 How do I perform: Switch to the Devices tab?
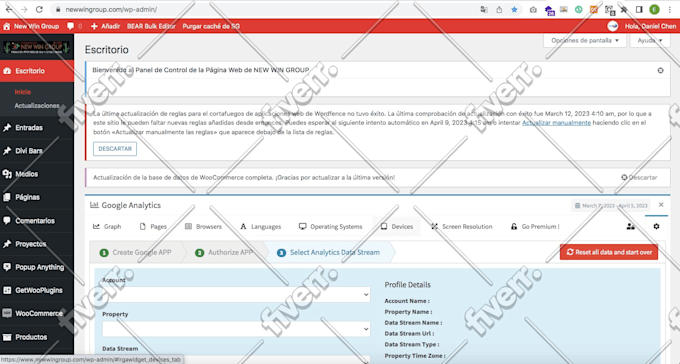[x=396, y=226]
